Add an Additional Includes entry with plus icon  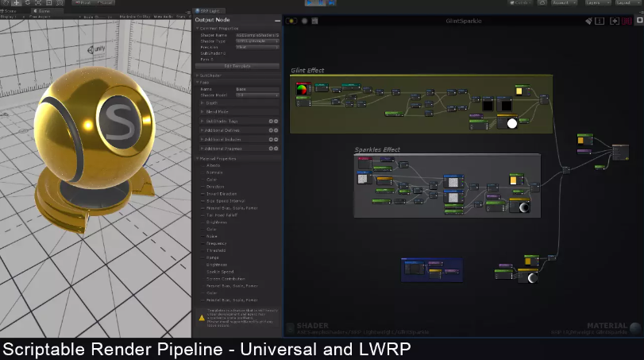pos(271,139)
